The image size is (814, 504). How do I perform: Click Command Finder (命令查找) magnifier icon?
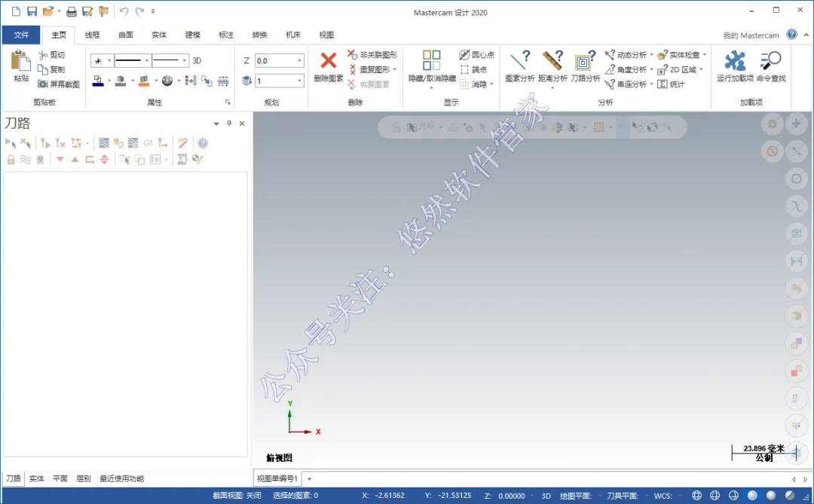coord(770,60)
